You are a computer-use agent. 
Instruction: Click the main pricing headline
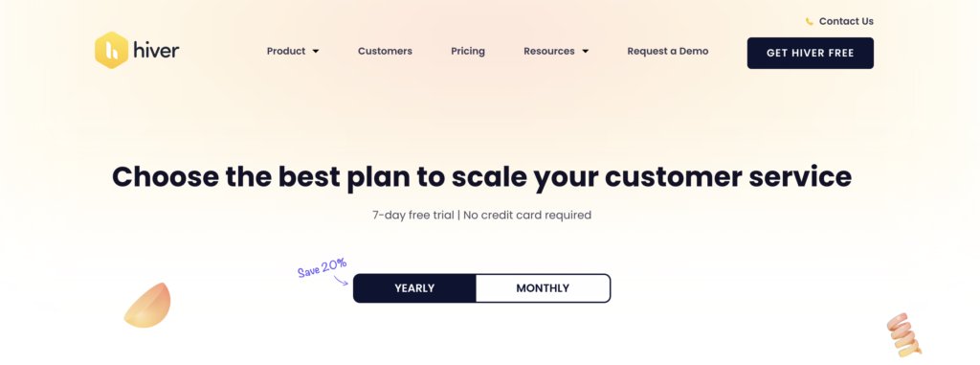482,176
